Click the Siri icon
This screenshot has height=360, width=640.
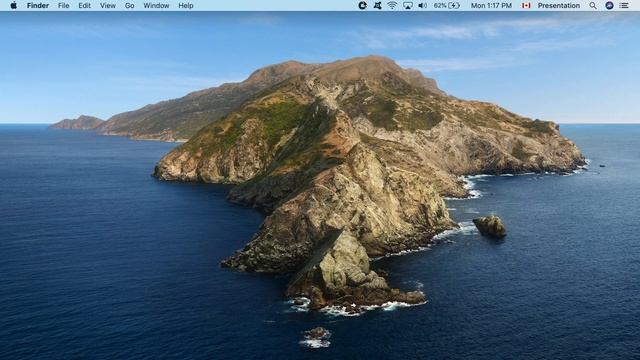click(x=609, y=5)
